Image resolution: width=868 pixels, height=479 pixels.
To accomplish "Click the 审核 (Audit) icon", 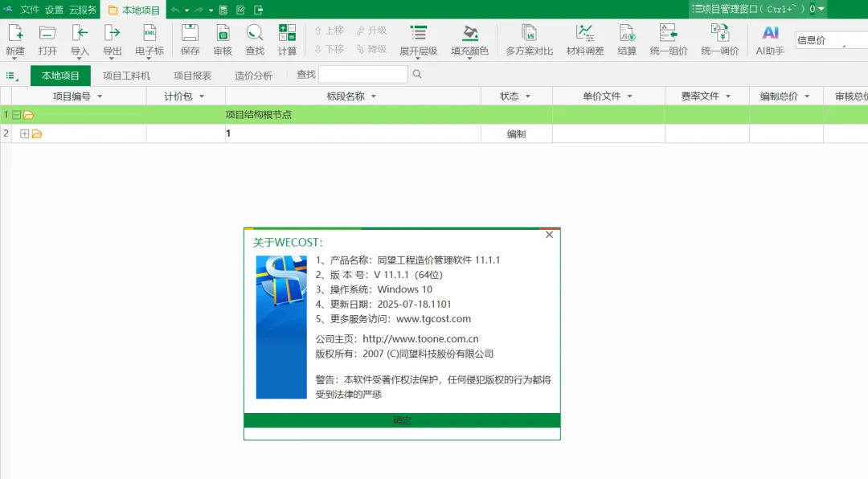I will (223, 34).
